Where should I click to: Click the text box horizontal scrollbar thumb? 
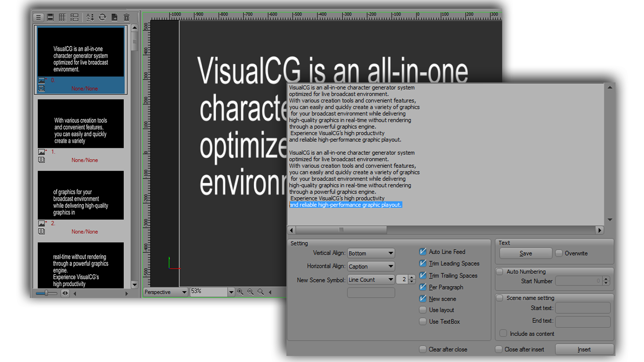tap(341, 230)
